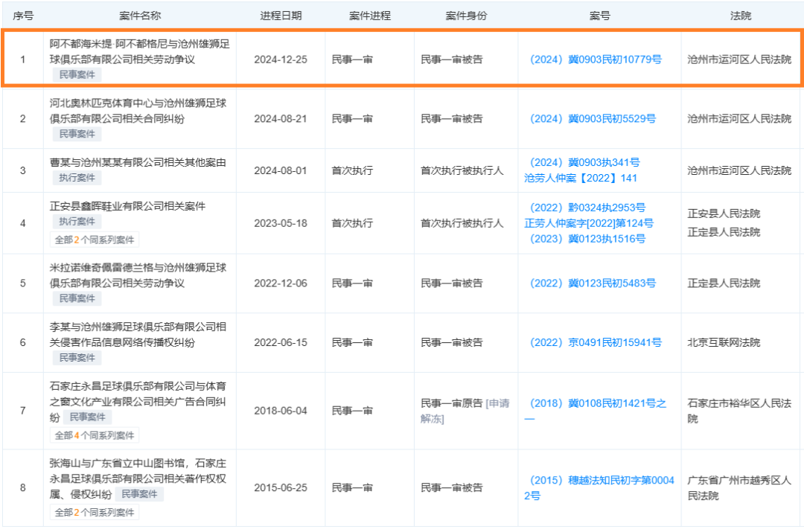804x532 pixels.
Task: Open case number (2018)冀0108民初1421号之一
Action: 596,411
